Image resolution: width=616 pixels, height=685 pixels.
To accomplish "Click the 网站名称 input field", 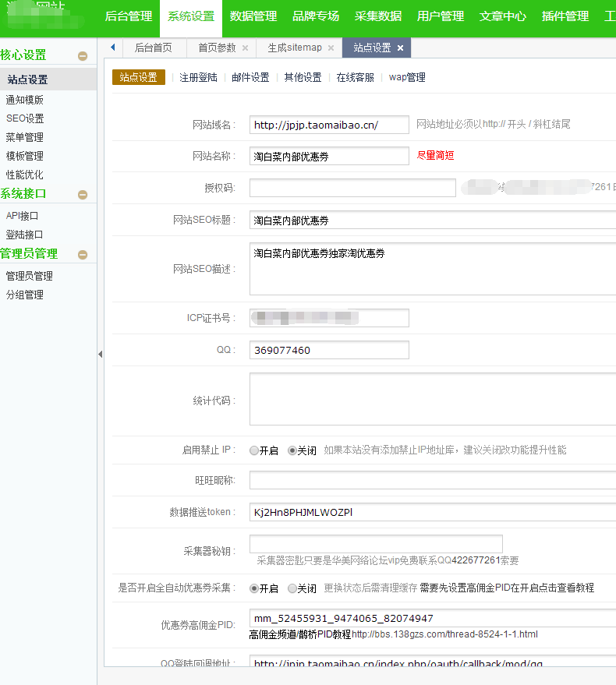I will click(329, 157).
